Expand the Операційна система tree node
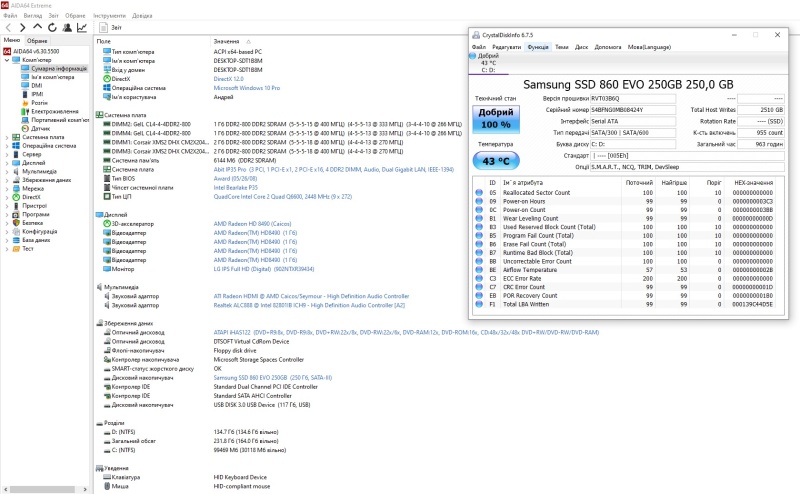 click(7, 146)
